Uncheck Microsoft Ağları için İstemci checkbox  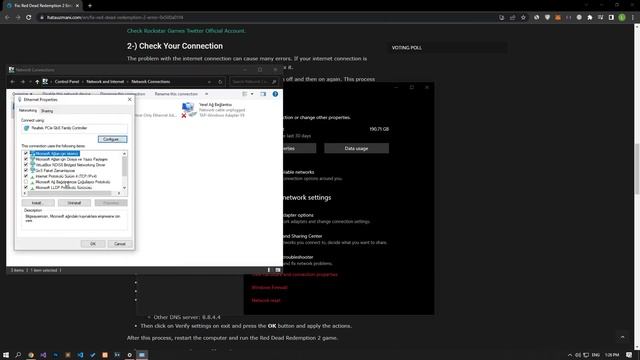26,153
